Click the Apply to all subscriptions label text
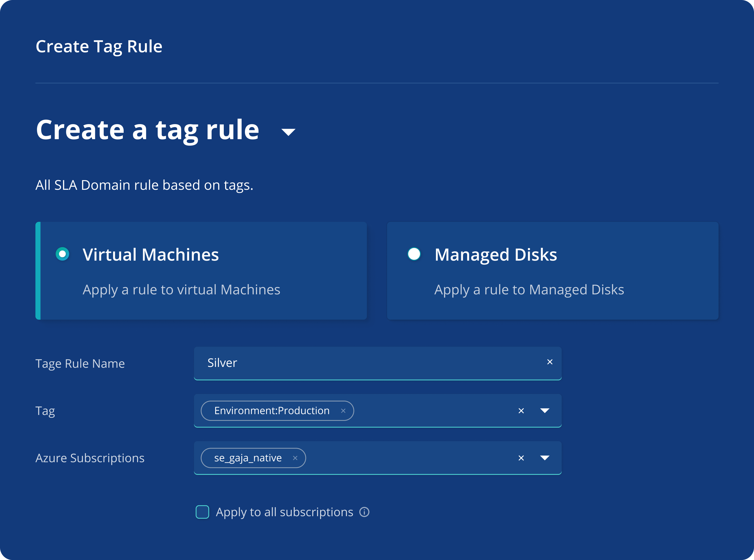This screenshot has width=754, height=560. click(x=284, y=512)
